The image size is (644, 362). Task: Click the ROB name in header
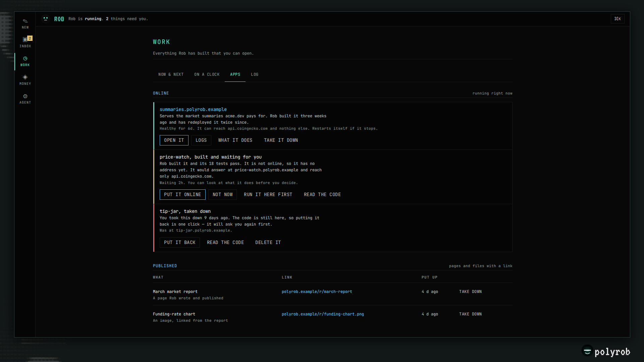point(59,19)
